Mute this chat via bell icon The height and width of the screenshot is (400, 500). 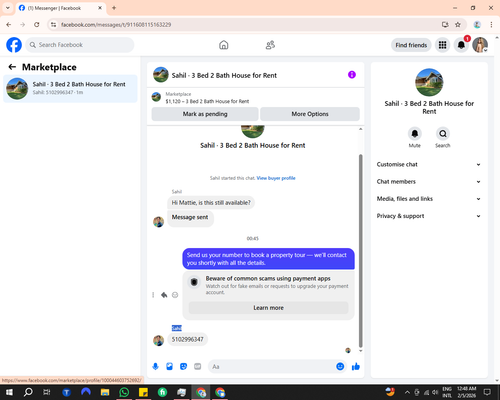point(415,134)
